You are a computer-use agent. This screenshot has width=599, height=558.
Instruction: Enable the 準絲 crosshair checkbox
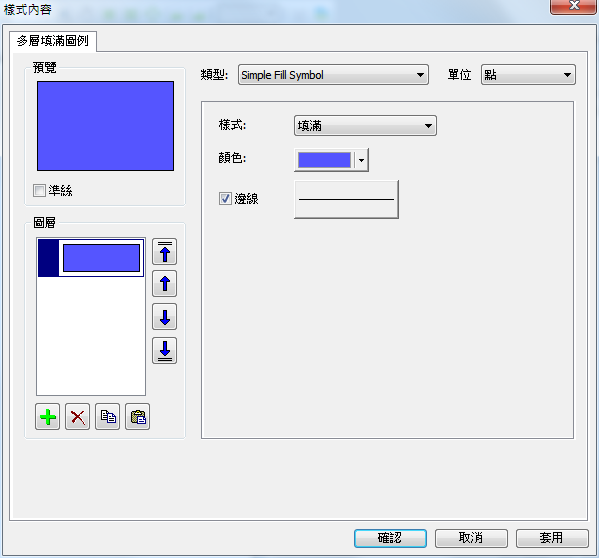tap(39, 190)
